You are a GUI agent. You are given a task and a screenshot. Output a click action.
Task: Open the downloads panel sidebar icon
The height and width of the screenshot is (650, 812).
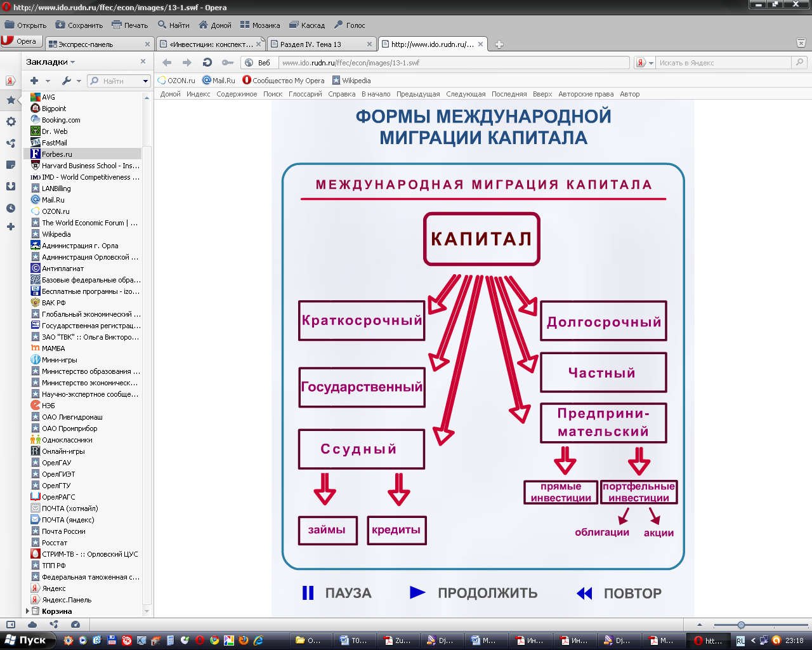point(11,187)
